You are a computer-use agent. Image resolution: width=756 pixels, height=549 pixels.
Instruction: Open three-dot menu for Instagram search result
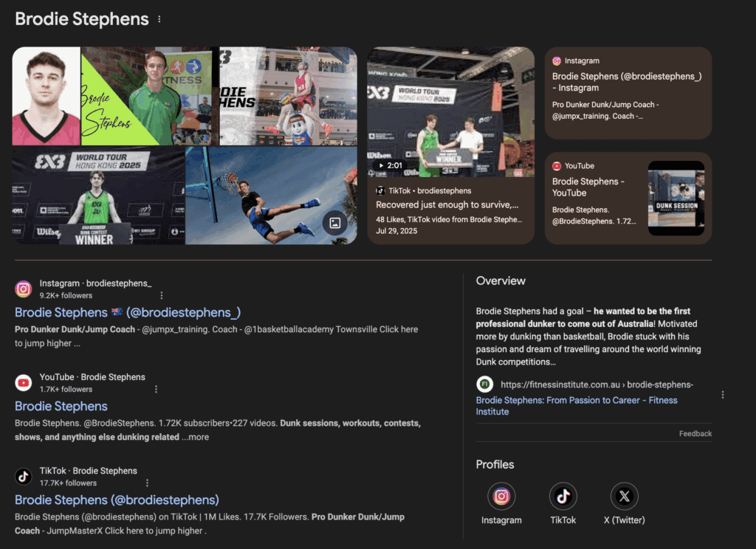coord(162,295)
